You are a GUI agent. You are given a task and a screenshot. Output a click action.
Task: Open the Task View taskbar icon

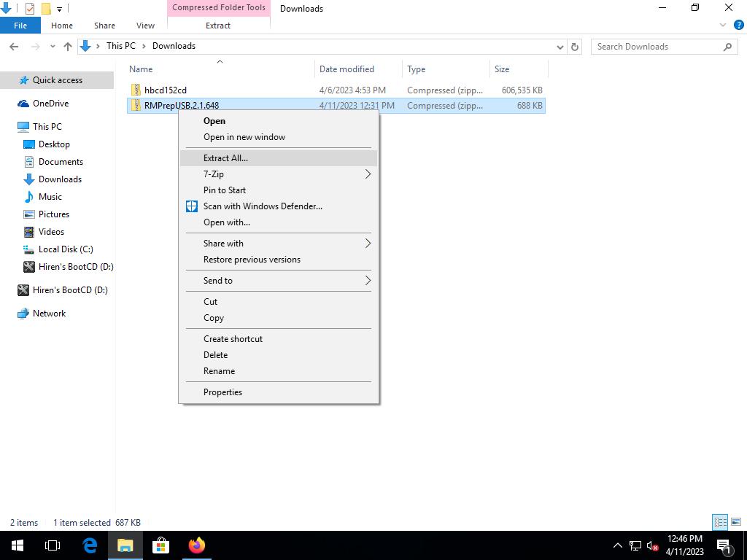point(53,545)
